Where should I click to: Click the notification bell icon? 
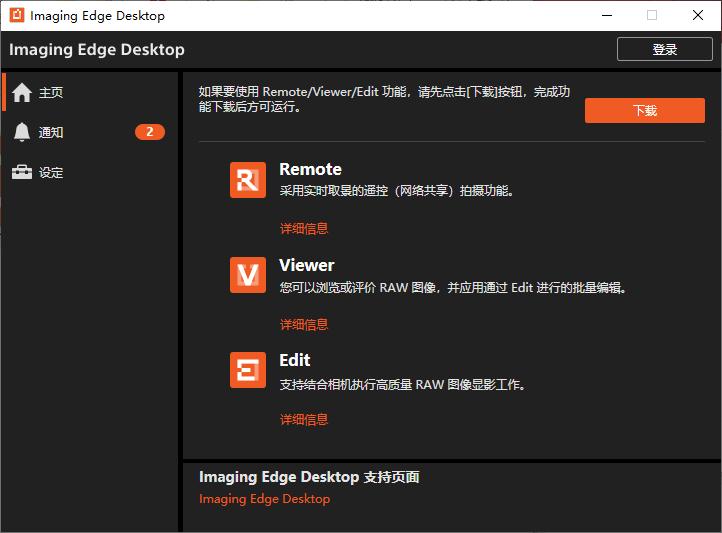[22, 132]
